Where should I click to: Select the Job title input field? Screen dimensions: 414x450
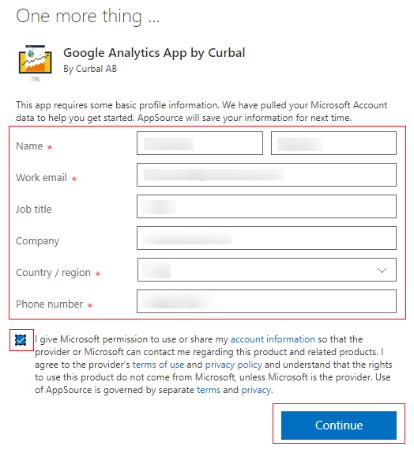pos(267,207)
